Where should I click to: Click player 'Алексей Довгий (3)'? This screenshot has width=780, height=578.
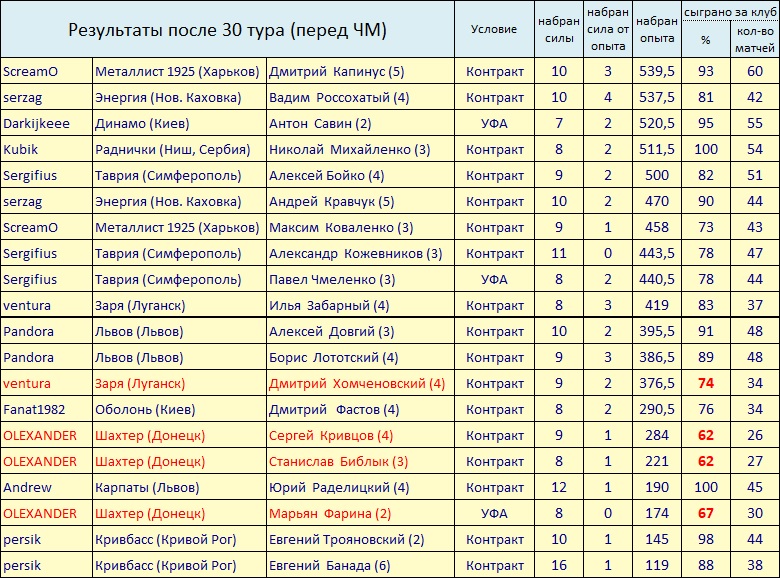(x=332, y=331)
